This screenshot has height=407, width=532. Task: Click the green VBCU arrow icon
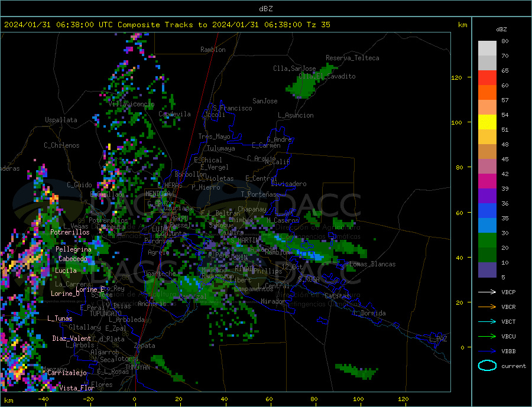point(487,337)
